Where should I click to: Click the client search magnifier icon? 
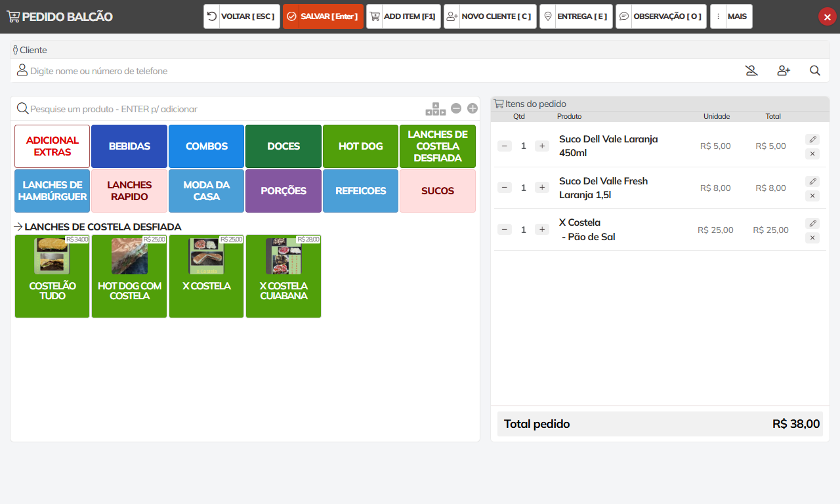click(x=814, y=71)
